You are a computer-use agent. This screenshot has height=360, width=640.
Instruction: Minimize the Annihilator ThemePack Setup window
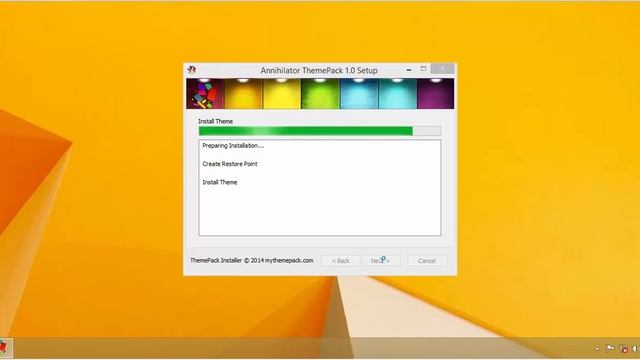pyautogui.click(x=409, y=70)
